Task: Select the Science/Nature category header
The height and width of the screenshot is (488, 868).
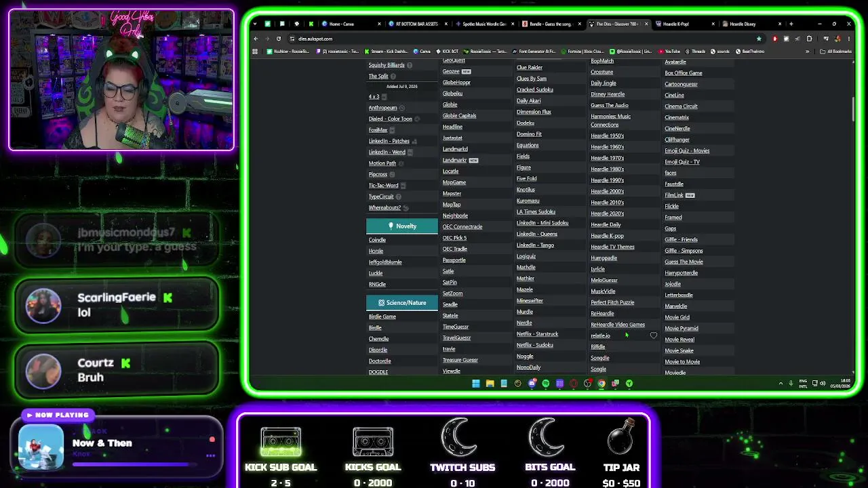Action: (x=402, y=303)
